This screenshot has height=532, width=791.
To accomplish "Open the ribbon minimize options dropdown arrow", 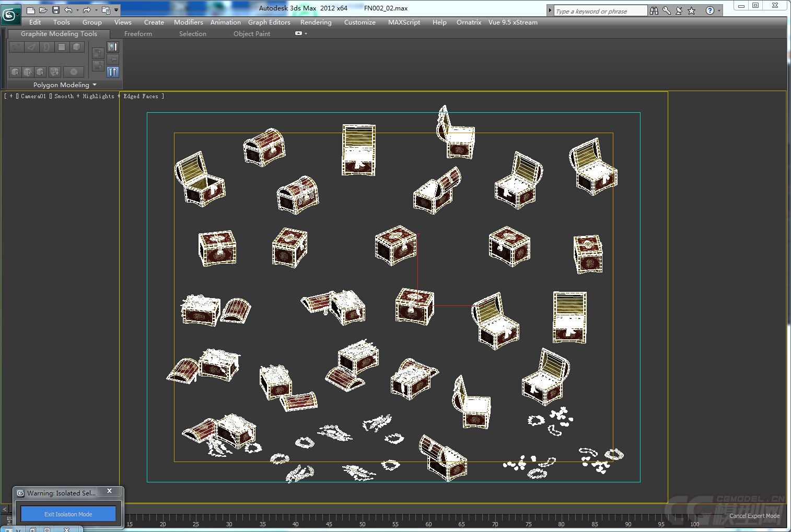I will tap(306, 33).
